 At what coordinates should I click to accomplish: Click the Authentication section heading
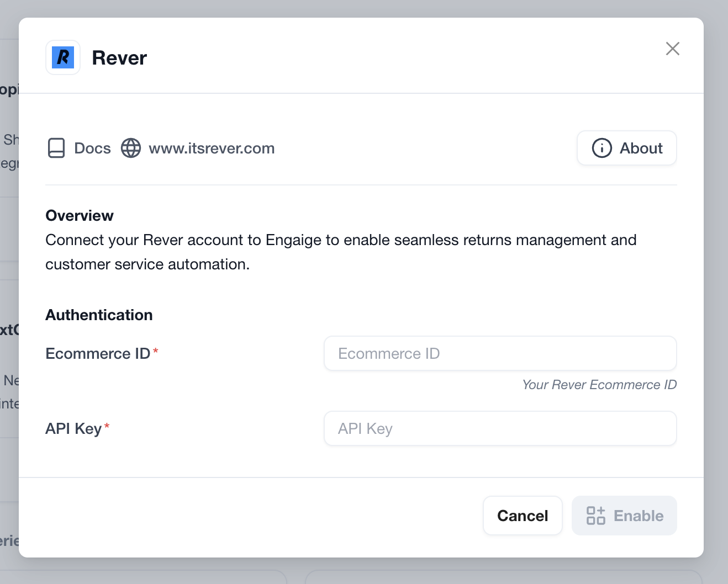pyautogui.click(x=99, y=315)
